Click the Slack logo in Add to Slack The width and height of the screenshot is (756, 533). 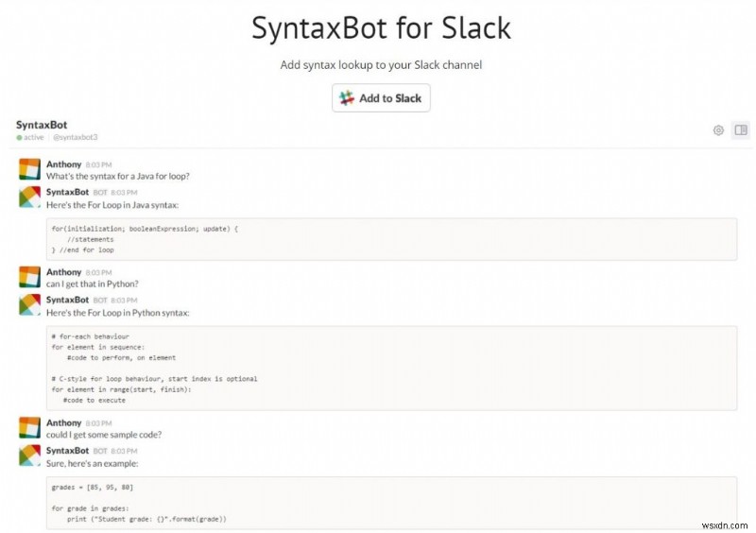coord(347,98)
